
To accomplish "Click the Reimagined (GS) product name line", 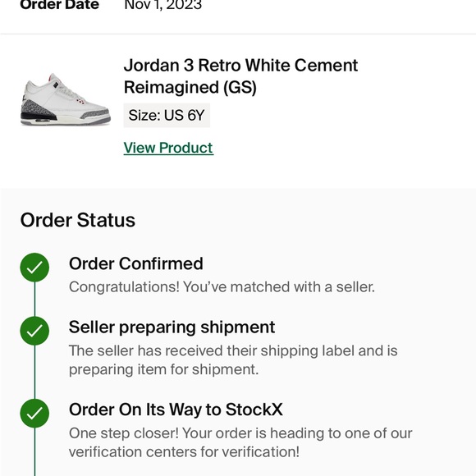I will pos(190,88).
